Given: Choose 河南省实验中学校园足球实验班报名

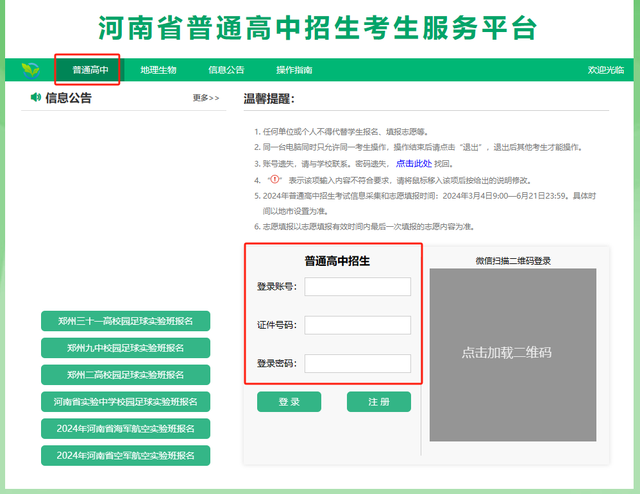Looking at the screenshot, I should point(126,402).
